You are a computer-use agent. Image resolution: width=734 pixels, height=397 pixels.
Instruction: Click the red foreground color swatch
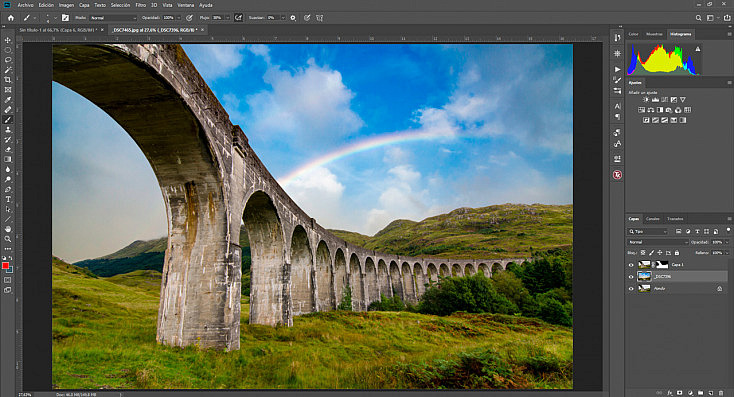coord(5,265)
